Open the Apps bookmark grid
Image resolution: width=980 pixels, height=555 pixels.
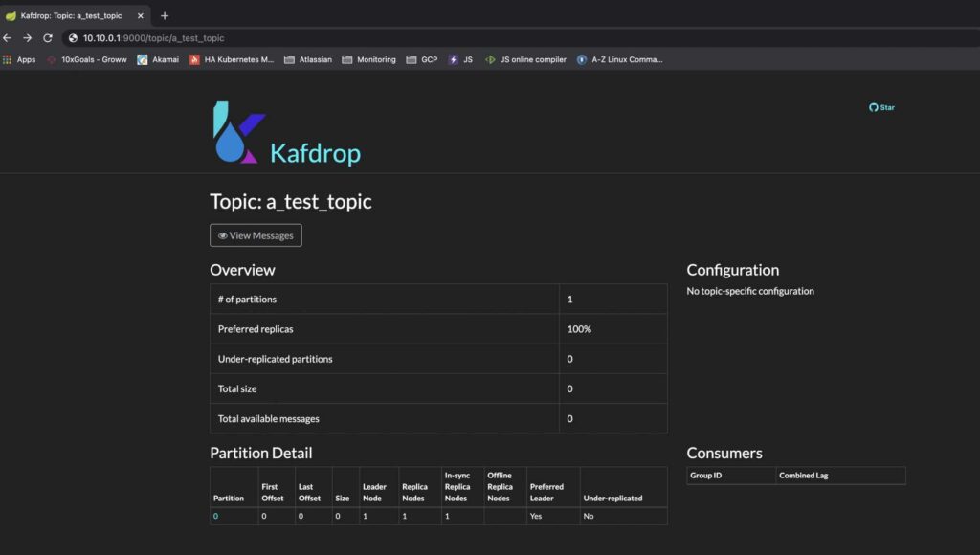pos(19,59)
